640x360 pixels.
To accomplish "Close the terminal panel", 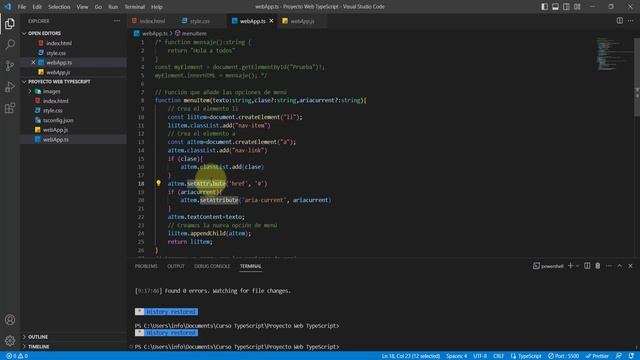I will click(x=630, y=266).
